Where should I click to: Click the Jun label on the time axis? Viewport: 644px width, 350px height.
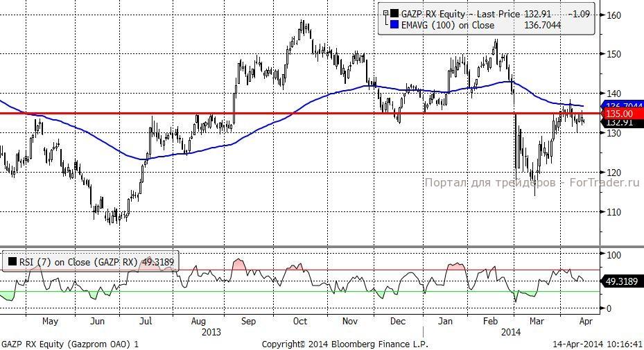(97, 322)
